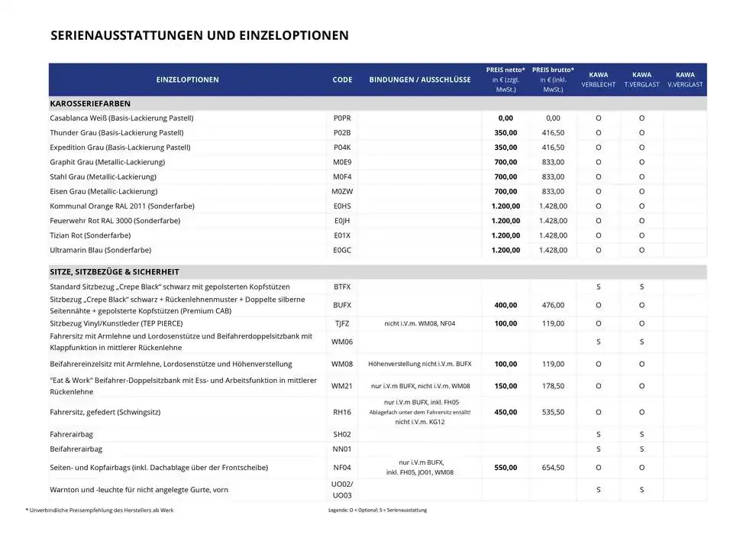
Task: Toggle the O marker for Tizian Rot Sonderfarbe
Action: 598,235
